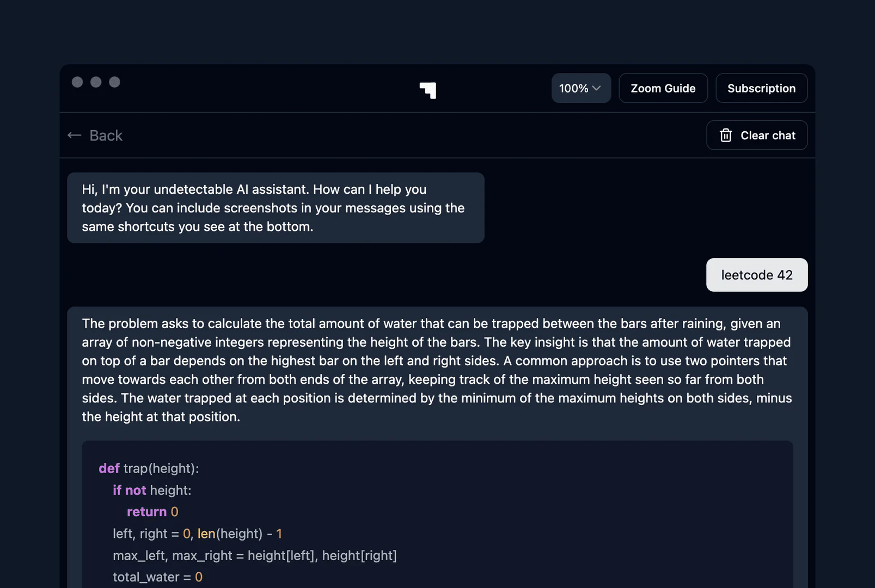This screenshot has width=875, height=588.
Task: Click the chevron inside the 100% zoom control
Action: click(596, 88)
